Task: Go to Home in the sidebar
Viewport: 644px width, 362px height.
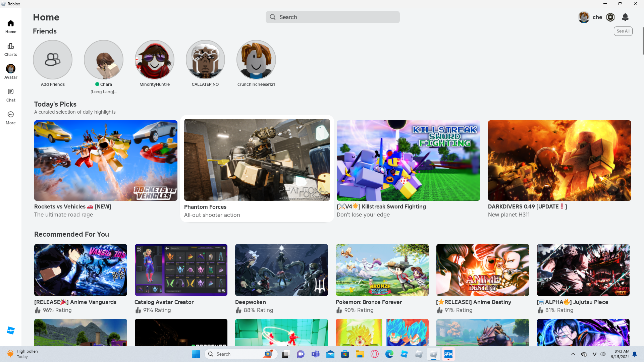Action: [x=11, y=27]
